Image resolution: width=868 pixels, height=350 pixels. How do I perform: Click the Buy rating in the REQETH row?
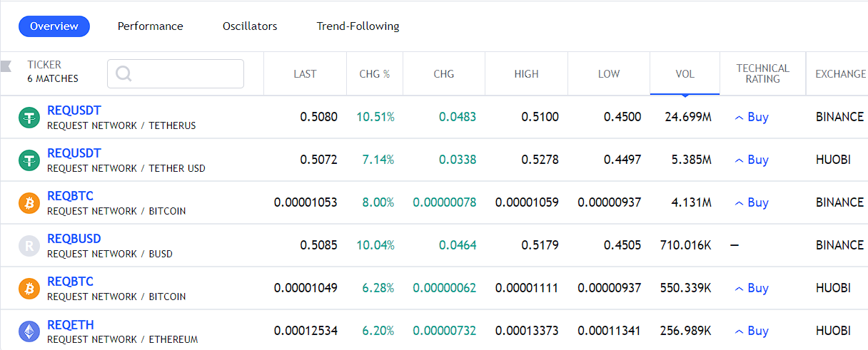pyautogui.click(x=752, y=331)
